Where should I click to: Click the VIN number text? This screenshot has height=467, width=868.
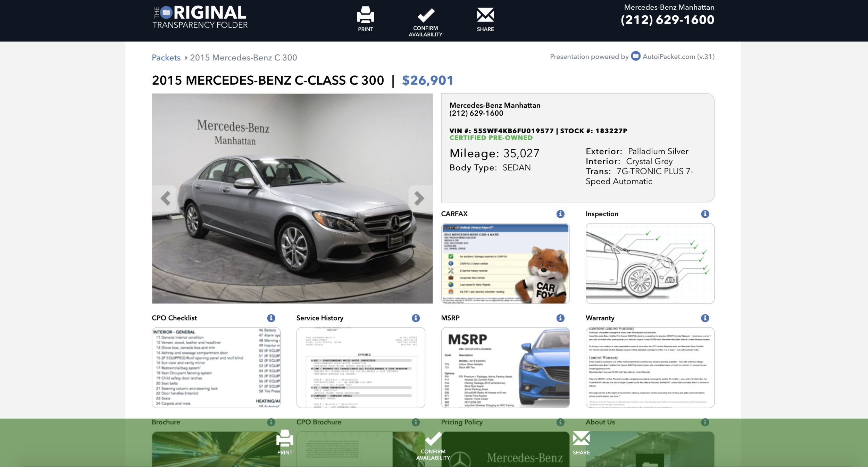501,131
